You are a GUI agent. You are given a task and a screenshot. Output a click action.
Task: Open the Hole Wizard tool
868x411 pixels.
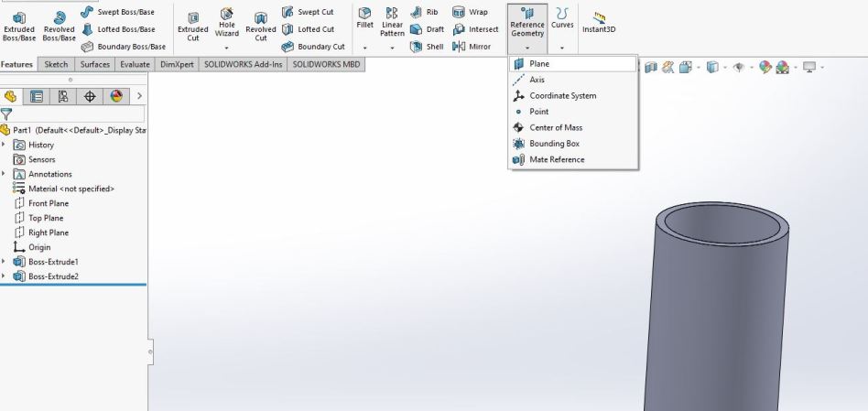tap(227, 27)
